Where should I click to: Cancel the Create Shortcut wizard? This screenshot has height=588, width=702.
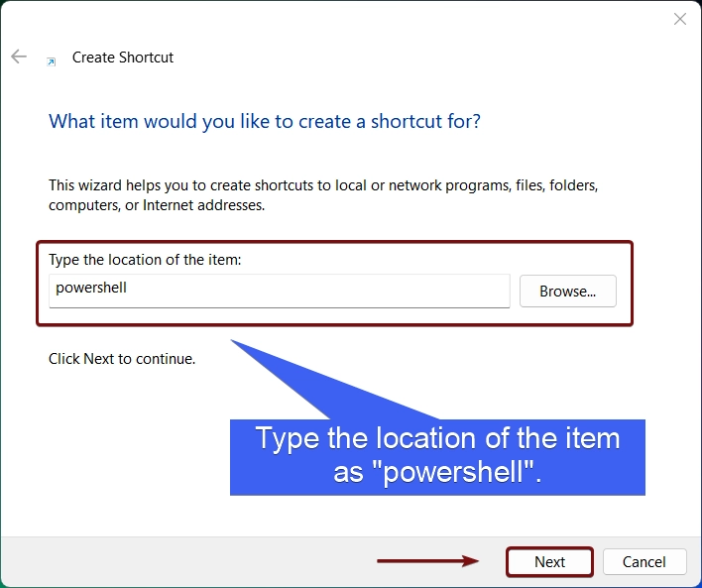[644, 561]
